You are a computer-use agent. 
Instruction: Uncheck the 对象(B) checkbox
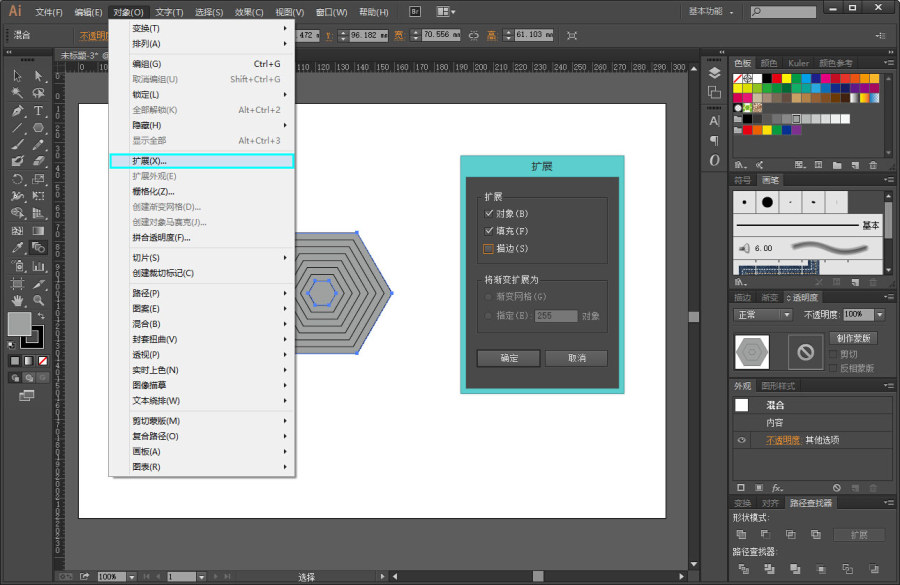[x=488, y=214]
